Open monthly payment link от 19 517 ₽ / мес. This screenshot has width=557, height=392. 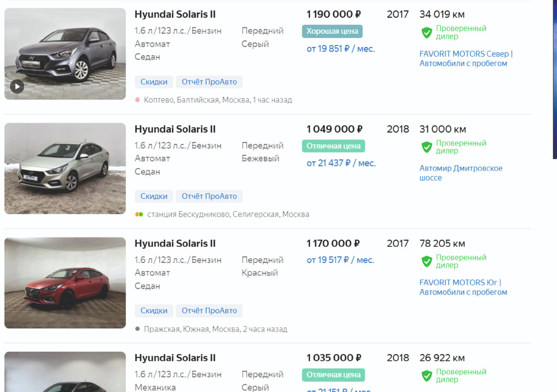pyautogui.click(x=340, y=260)
